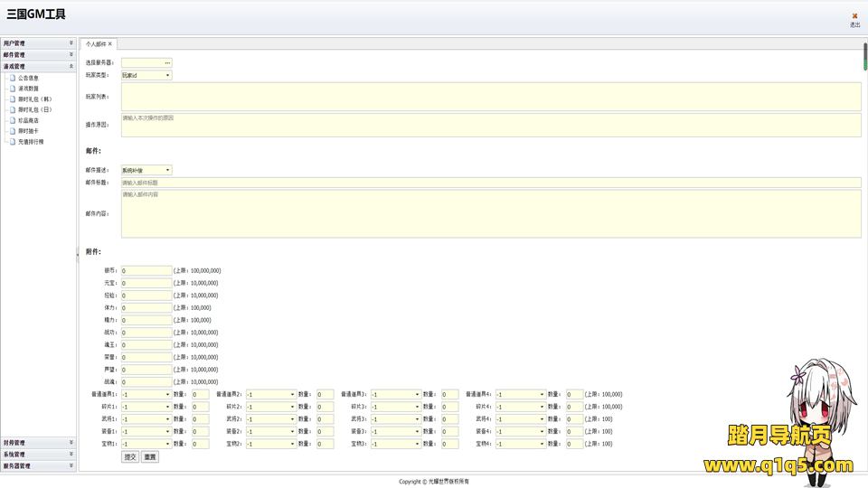Click the 重置 reset button

(x=150, y=457)
